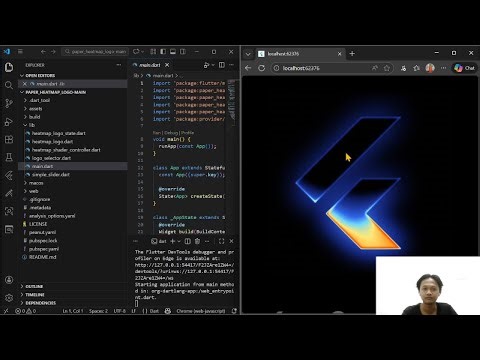The width and height of the screenshot is (480, 360).
Task: Split the terminal panel
Action: (x=188, y=241)
